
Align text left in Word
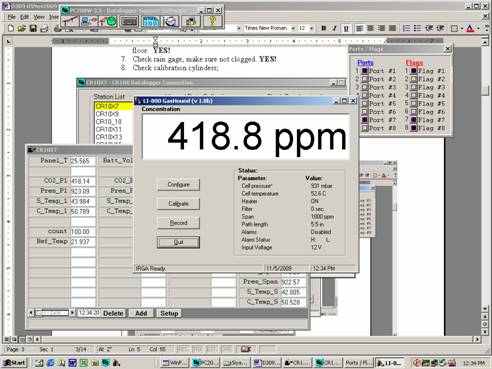[x=359, y=28]
